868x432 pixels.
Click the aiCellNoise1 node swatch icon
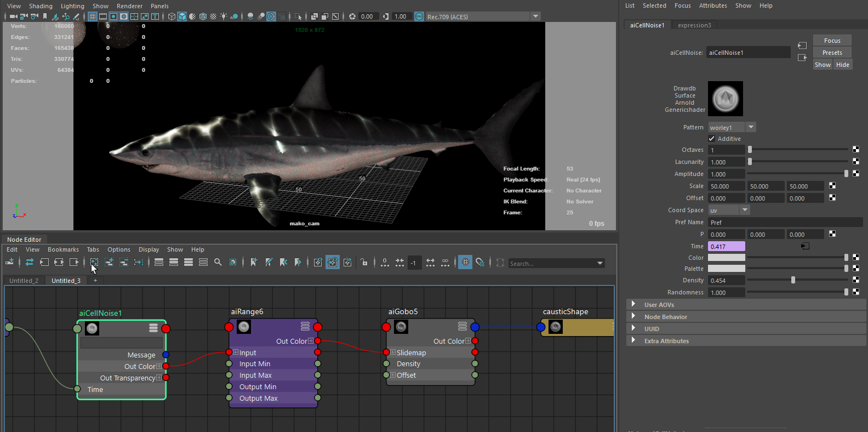92,328
